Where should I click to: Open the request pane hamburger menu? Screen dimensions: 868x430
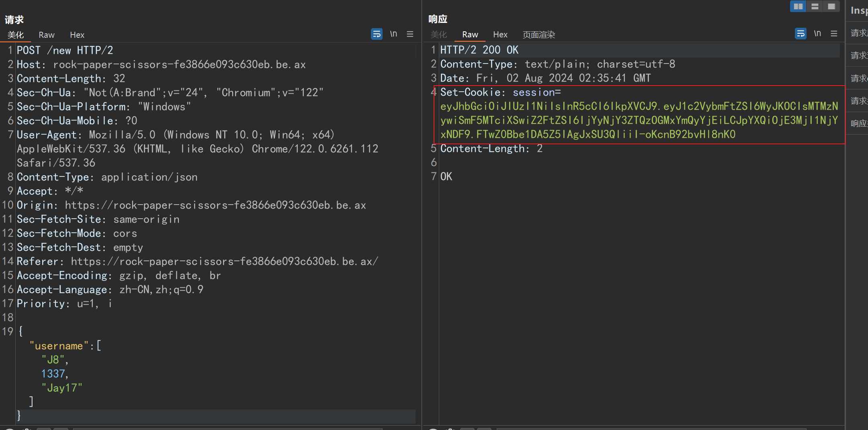pyautogui.click(x=410, y=34)
